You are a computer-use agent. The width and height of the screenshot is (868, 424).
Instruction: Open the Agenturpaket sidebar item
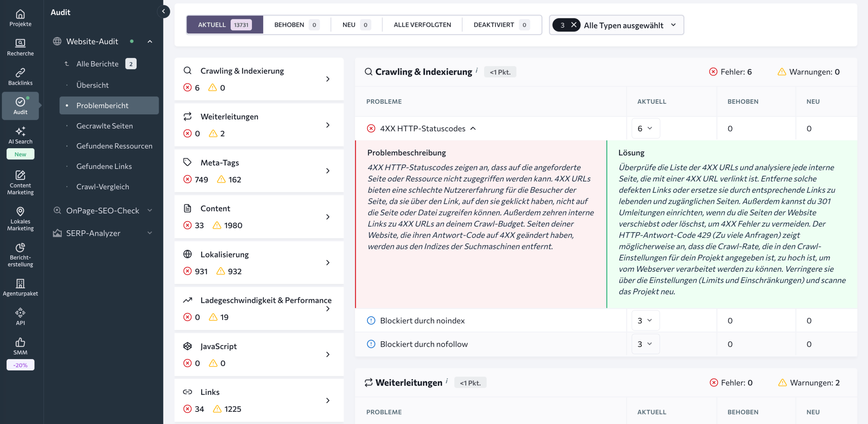click(20, 287)
